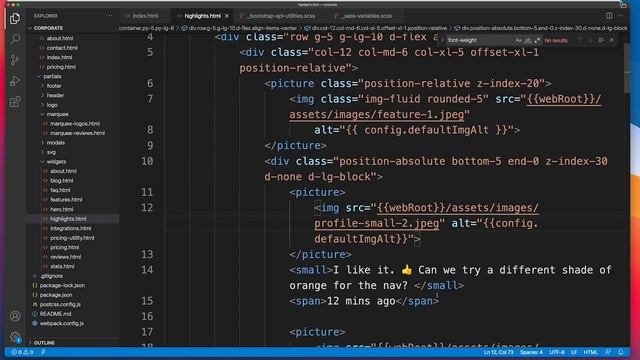Expand the modals folder
The image size is (640, 360).
(56, 142)
